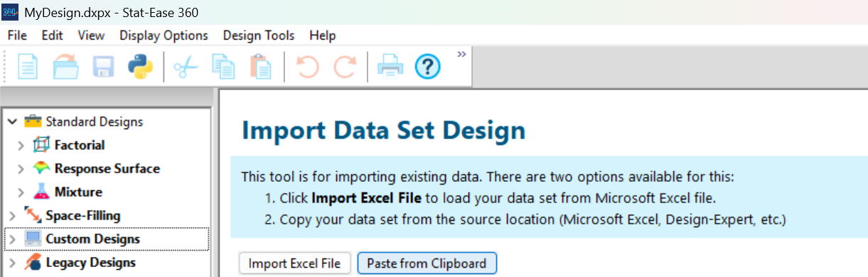Click the Stat-Ease 360 app icon
Screen dimensions: 868x277
point(11,12)
